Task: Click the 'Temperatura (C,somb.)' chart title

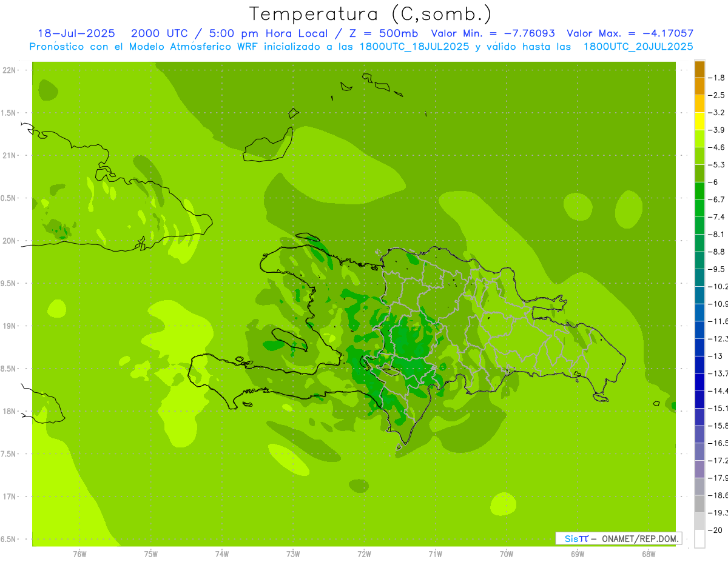Action: [x=371, y=14]
